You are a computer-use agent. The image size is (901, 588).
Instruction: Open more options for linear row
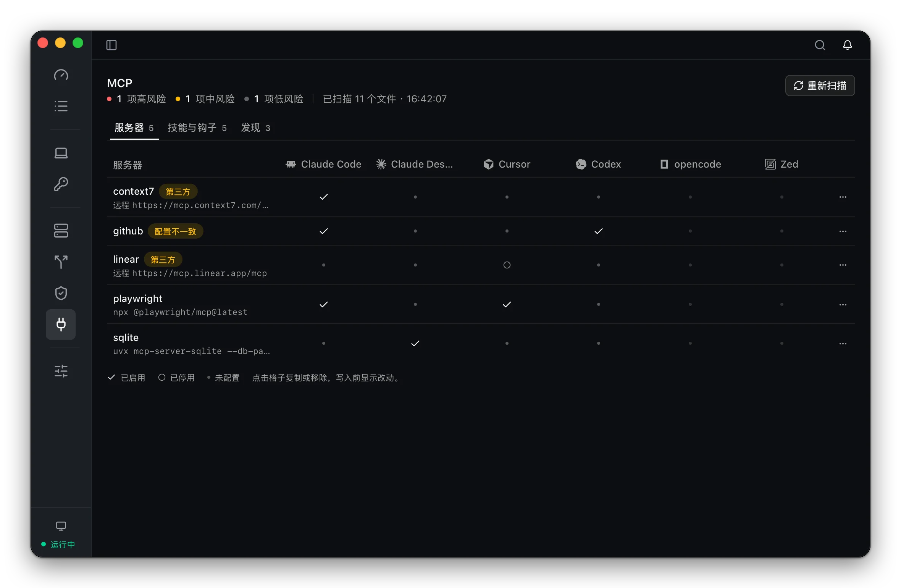pyautogui.click(x=843, y=265)
